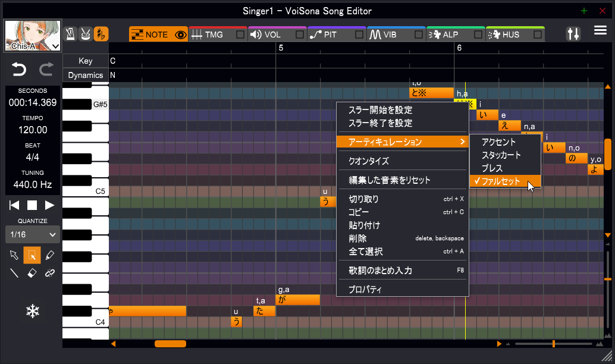
Task: Click the ALP alpha icon
Action: [435, 34]
